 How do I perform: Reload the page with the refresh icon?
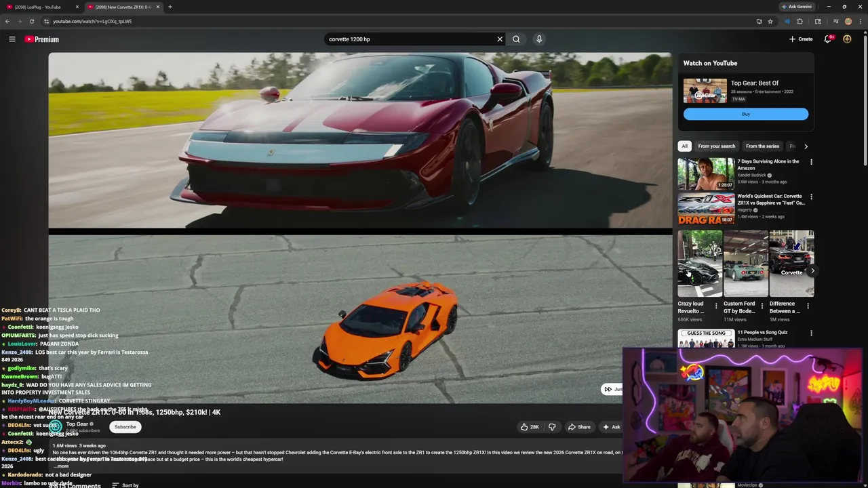pos(31,21)
